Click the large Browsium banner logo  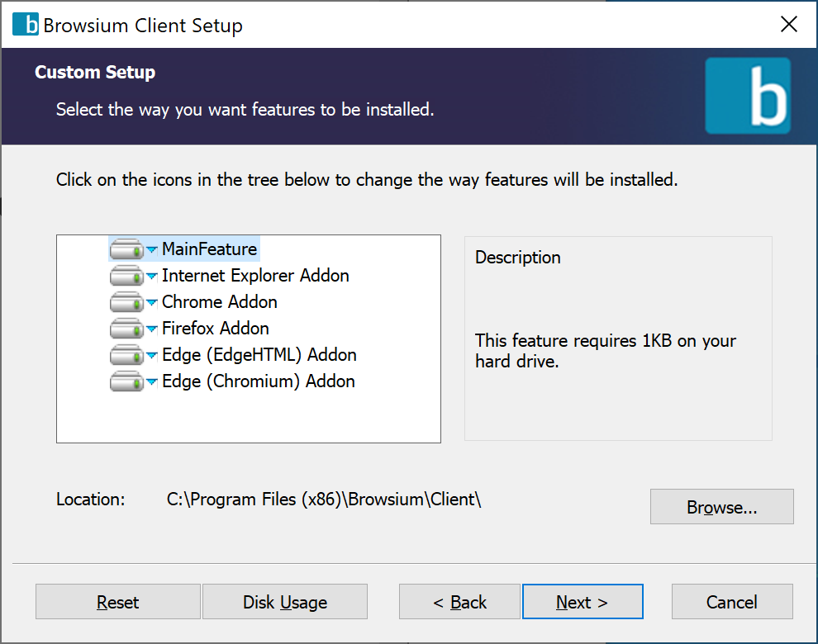click(x=748, y=96)
